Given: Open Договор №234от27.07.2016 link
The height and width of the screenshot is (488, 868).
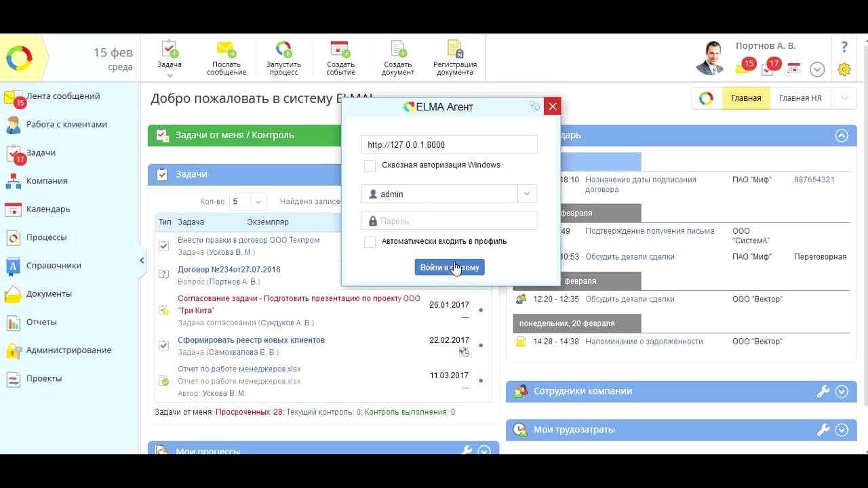Looking at the screenshot, I should [x=229, y=269].
